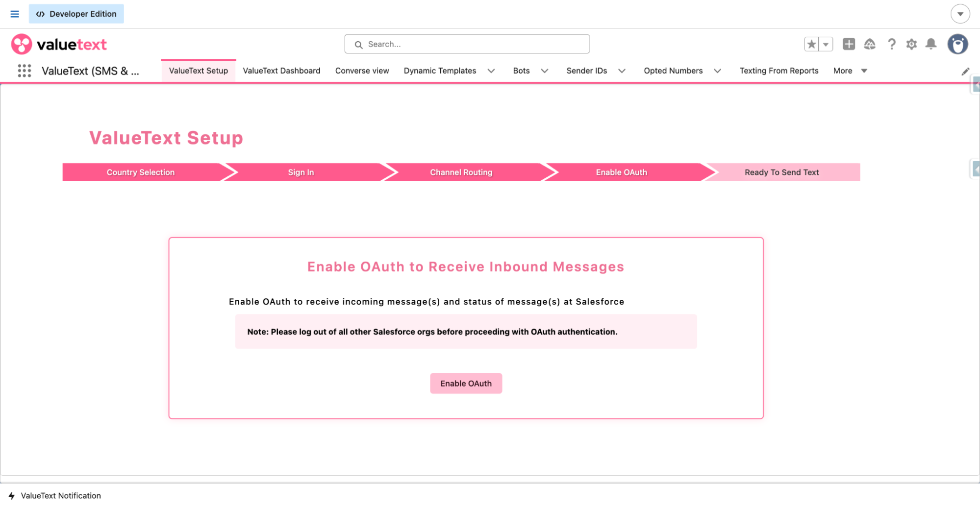Click the favorites star icon
This screenshot has height=508, width=980.
(x=811, y=44)
